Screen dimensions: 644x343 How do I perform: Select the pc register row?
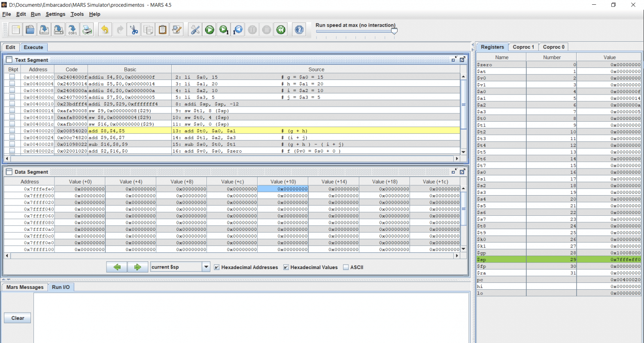coord(559,280)
